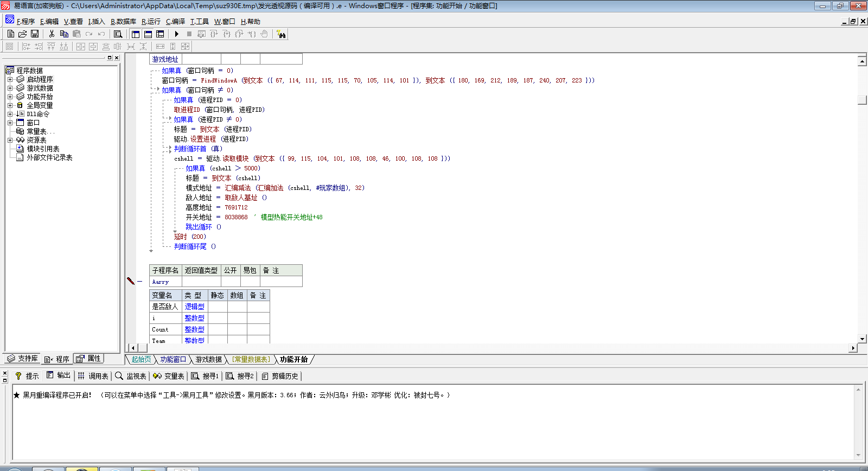Screen dimensions: 868x471
Task: Expand the 全局变量 tree node
Action: tap(10, 105)
